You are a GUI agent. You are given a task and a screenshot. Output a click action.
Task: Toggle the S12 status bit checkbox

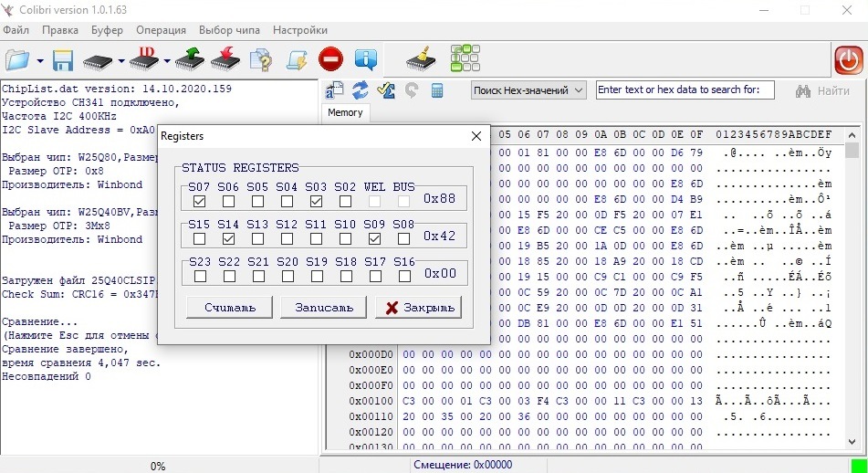point(287,238)
